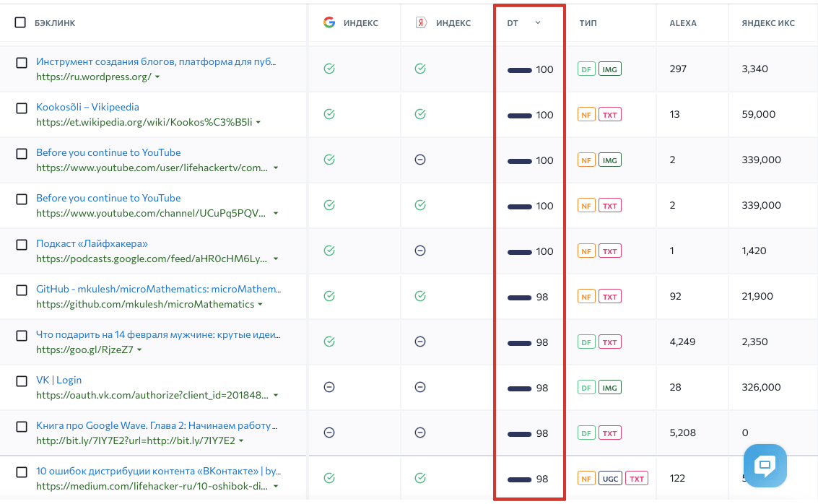The height and width of the screenshot is (504, 818).
Task: Click Google index check for GitHub microMathematics row
Action: [329, 296]
